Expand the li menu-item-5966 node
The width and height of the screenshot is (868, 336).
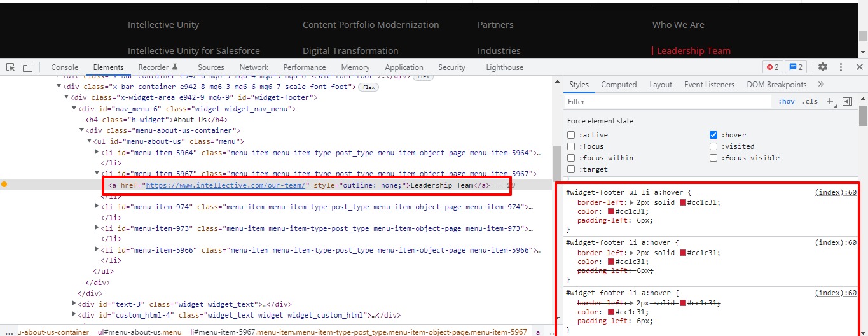click(x=97, y=250)
